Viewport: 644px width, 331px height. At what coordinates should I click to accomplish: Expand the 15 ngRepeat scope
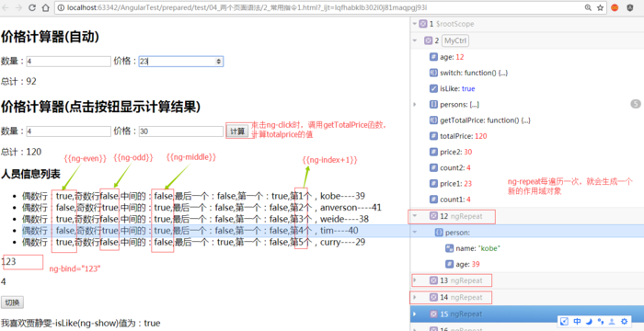415,314
